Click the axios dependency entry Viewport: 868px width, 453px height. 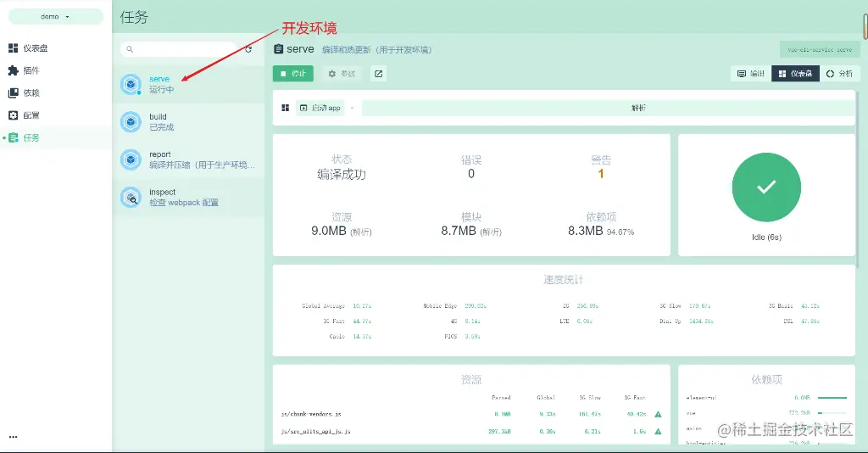coord(694,428)
